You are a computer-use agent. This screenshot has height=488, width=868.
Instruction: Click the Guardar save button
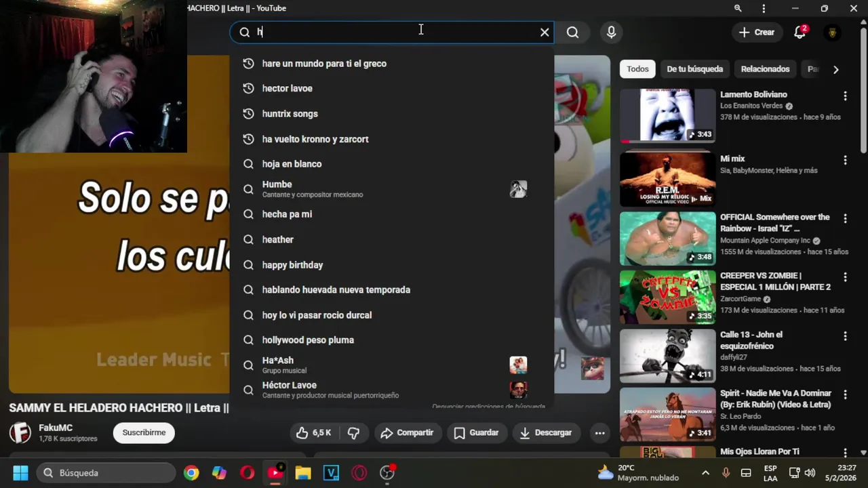476,432
